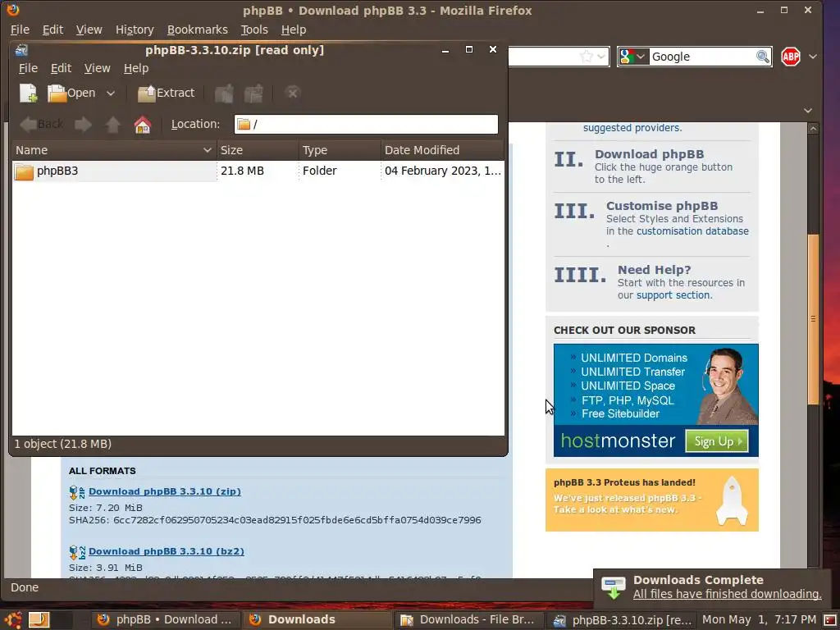Image resolution: width=840 pixels, height=630 pixels.
Task: Click the new archive icon in archive manager
Action: 28,94
